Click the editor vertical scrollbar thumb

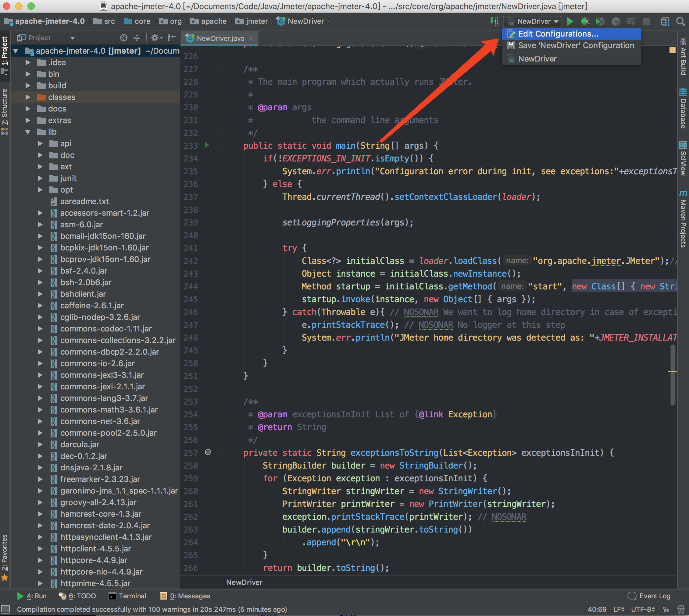(673, 375)
